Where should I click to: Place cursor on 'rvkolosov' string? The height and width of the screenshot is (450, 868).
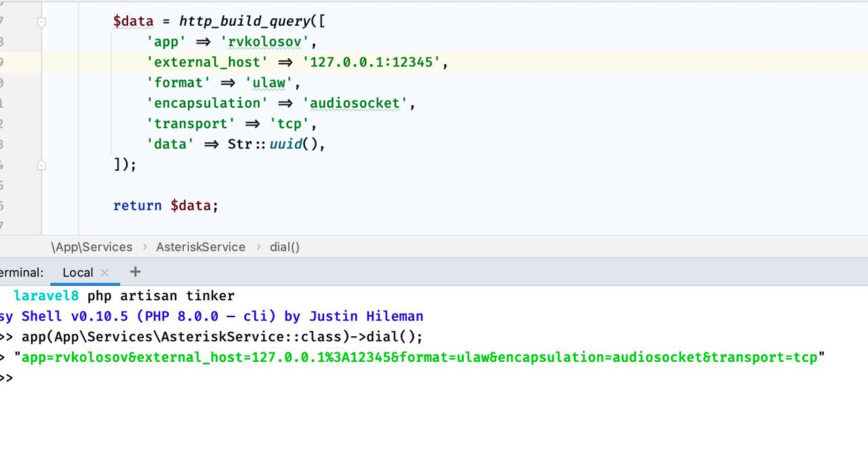[265, 42]
